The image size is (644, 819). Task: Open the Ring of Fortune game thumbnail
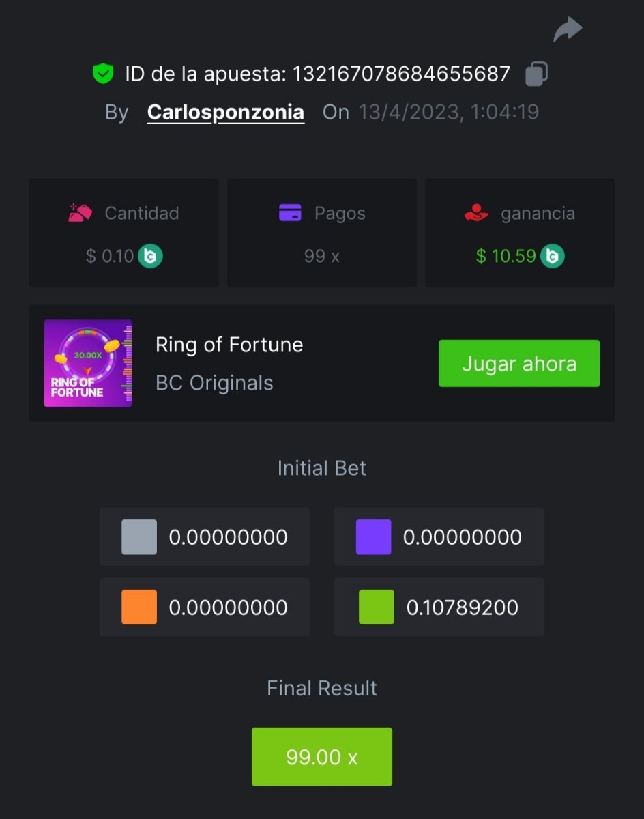tap(88, 363)
